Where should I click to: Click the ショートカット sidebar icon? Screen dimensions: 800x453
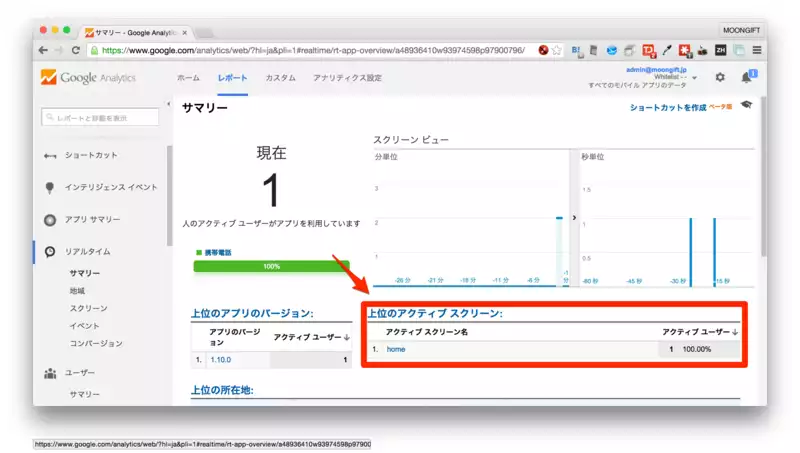[50, 156]
